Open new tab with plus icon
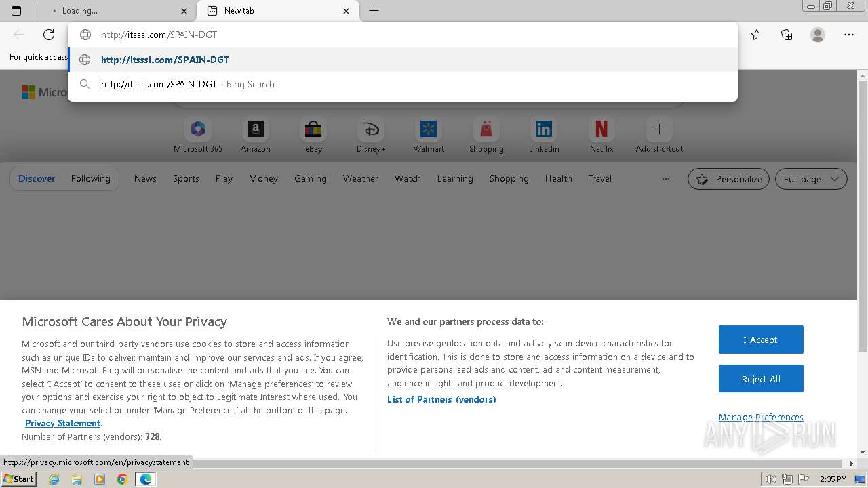This screenshot has height=488, width=868. coord(374,11)
